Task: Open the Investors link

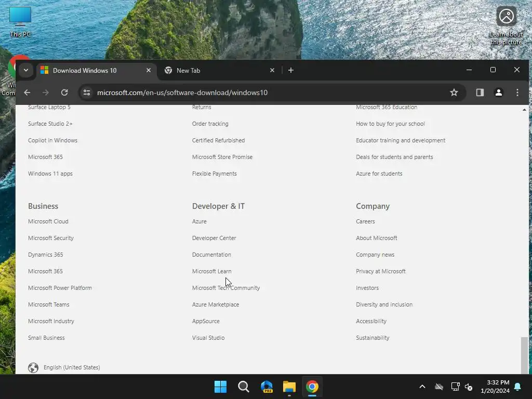Action: [x=367, y=288]
